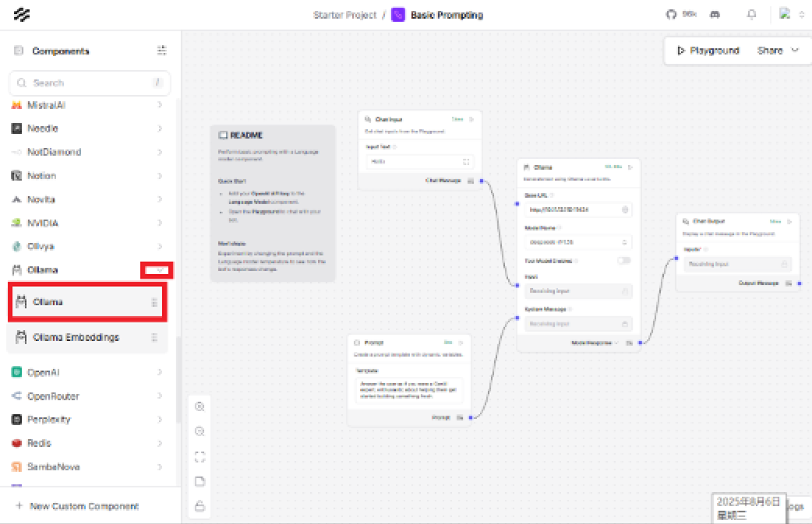The height and width of the screenshot is (524, 812).
Task: Select the Ollama Embeddings component
Action: pos(76,337)
